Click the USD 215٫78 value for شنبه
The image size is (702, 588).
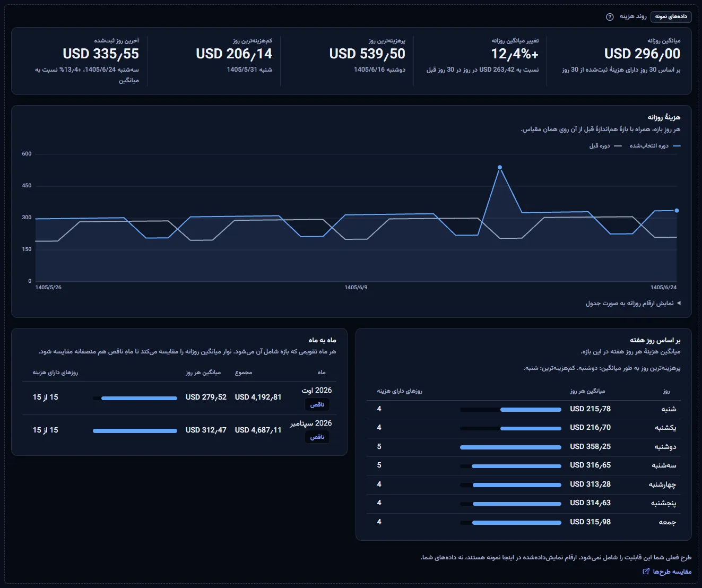[590, 409]
